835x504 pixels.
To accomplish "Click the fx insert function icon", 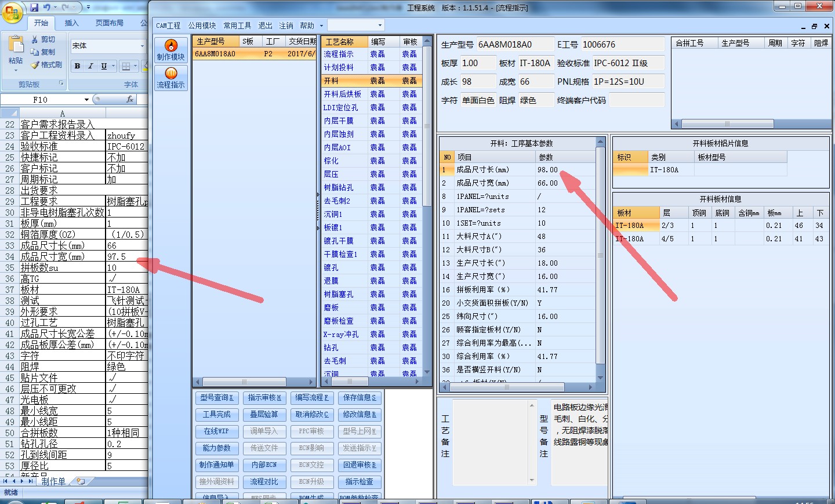I will (x=130, y=100).
